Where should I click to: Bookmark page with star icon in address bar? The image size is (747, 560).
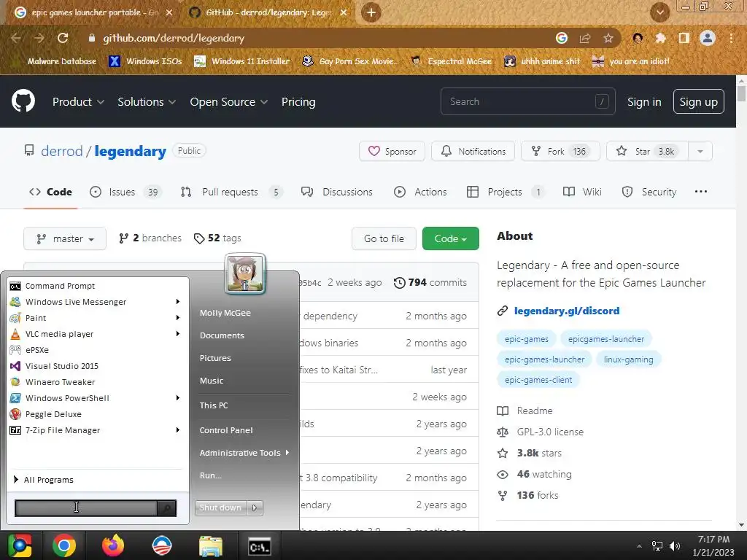coord(608,38)
